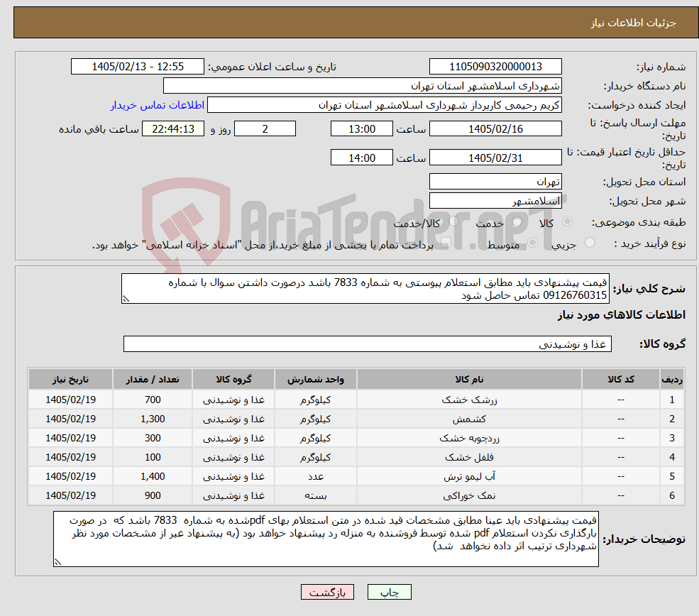
Task: Select the کالا radio button
Action: tap(568, 221)
